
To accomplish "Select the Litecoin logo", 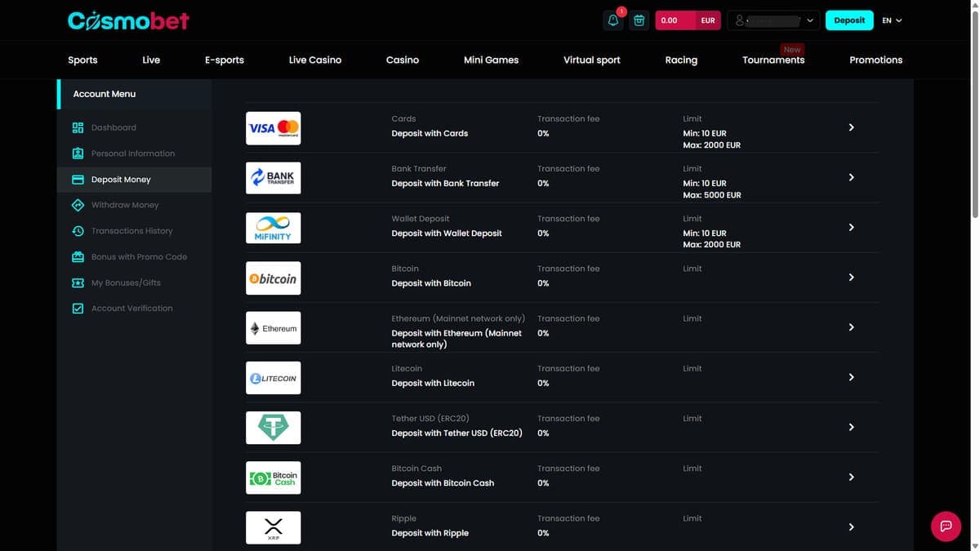I will pyautogui.click(x=274, y=378).
